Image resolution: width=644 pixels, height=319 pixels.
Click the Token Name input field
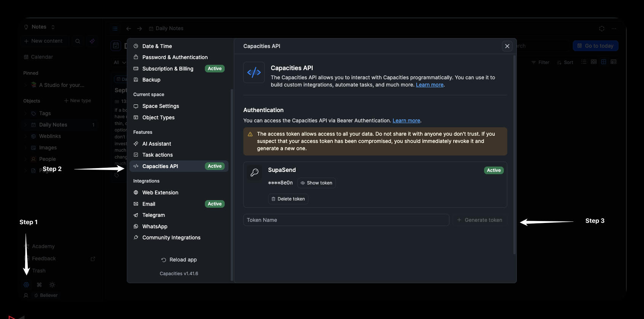click(x=346, y=220)
